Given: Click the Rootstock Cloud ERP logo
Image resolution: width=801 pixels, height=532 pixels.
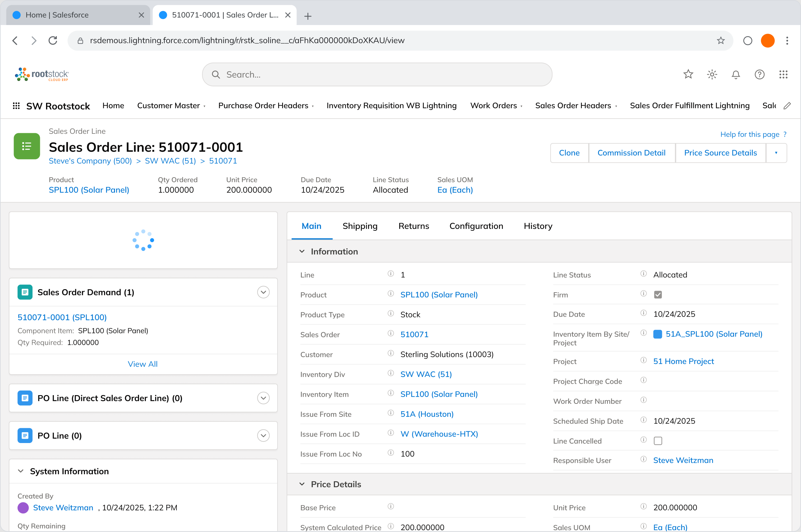Looking at the screenshot, I should [x=42, y=74].
